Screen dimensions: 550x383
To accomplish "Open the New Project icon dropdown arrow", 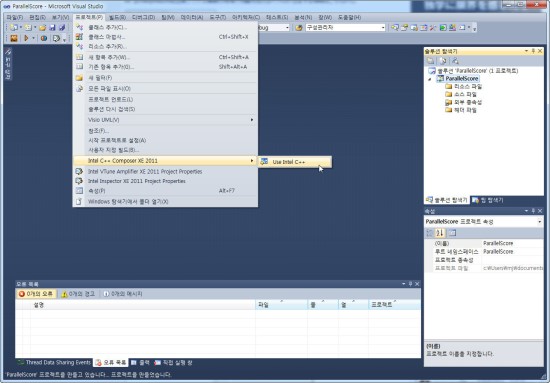I will click(21, 27).
